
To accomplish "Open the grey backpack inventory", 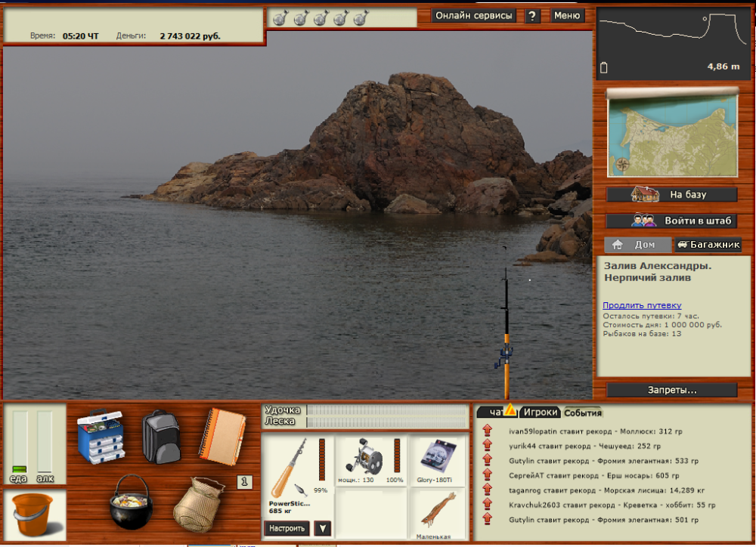I will pos(162,437).
